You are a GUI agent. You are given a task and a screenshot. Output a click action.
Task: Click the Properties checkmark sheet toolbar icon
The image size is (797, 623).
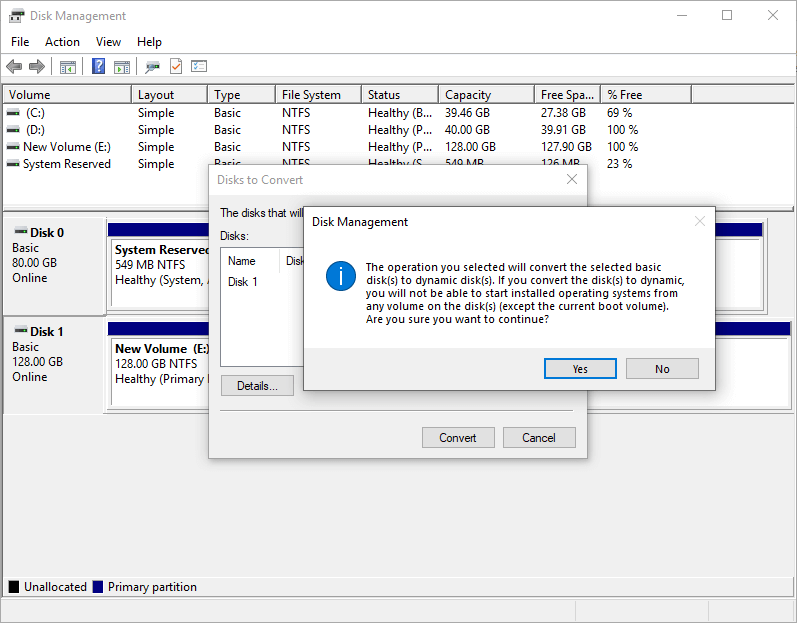pyautogui.click(x=176, y=67)
